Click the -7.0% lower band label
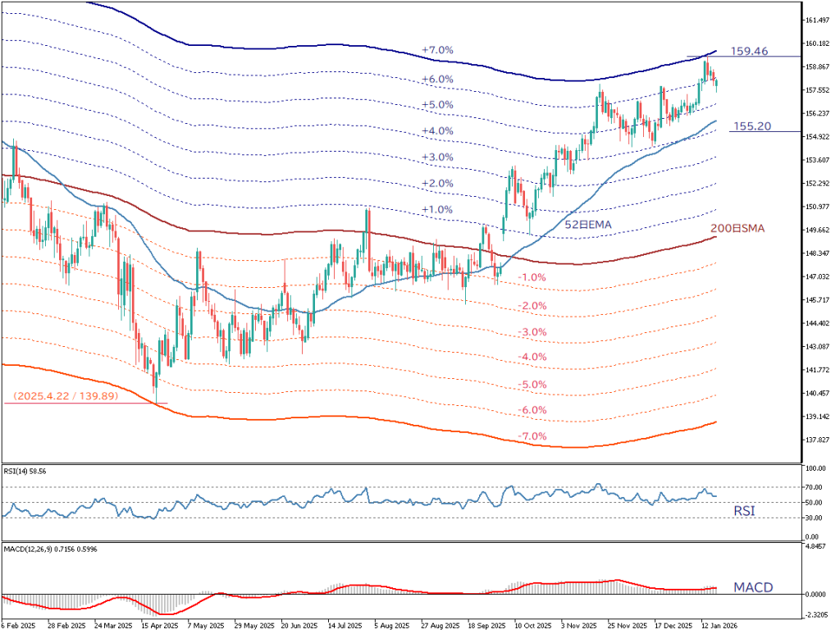Image resolution: width=840 pixels, height=634 pixels. 533,436
